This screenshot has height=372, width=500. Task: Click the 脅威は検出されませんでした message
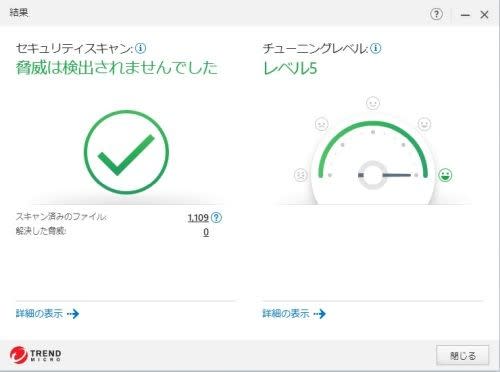point(117,68)
